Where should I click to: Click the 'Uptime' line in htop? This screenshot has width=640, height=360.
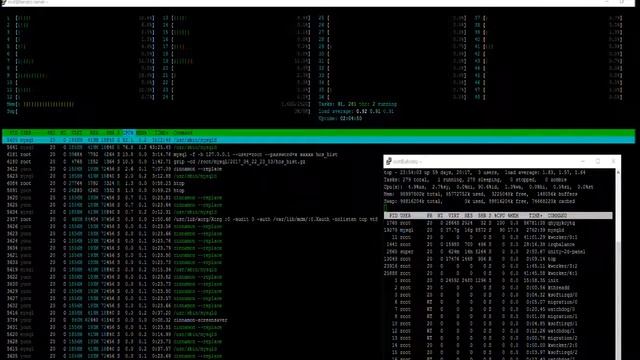coord(340,118)
